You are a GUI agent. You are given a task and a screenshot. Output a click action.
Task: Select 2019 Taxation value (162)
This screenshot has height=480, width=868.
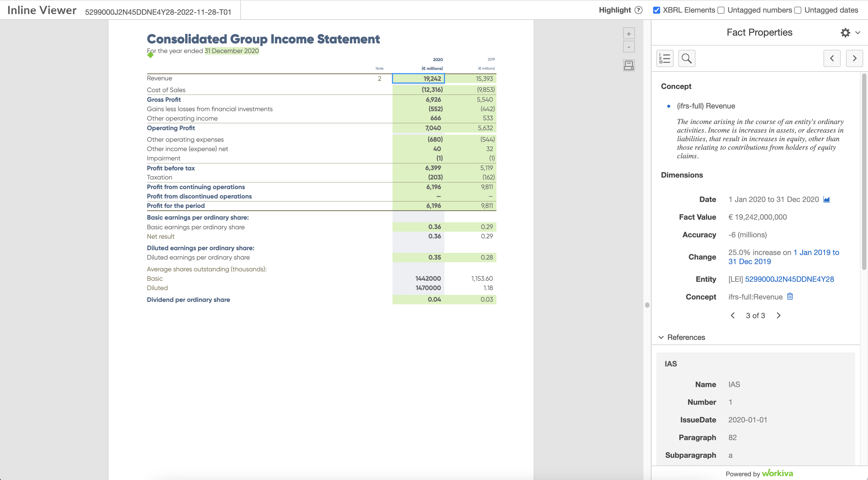coord(470,177)
